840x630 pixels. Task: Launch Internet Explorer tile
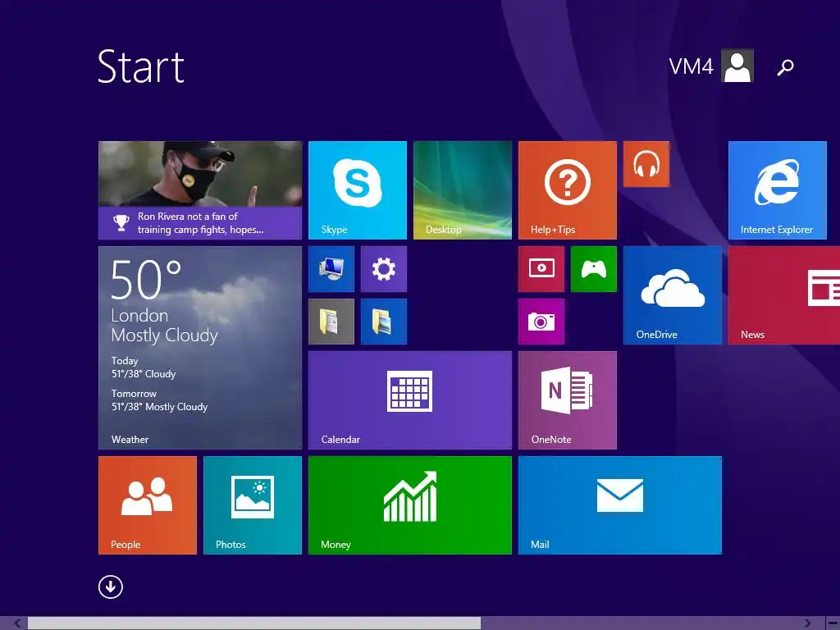pyautogui.click(x=778, y=190)
